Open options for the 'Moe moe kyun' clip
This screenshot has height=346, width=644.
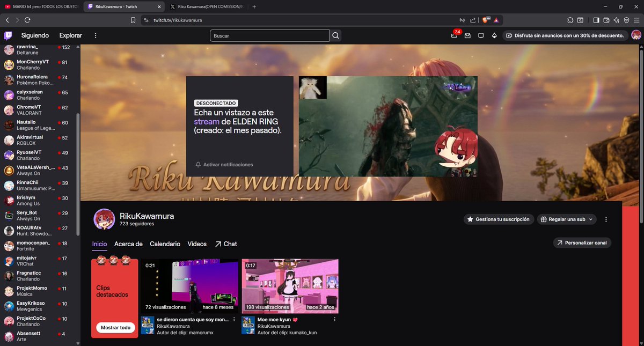[335, 319]
